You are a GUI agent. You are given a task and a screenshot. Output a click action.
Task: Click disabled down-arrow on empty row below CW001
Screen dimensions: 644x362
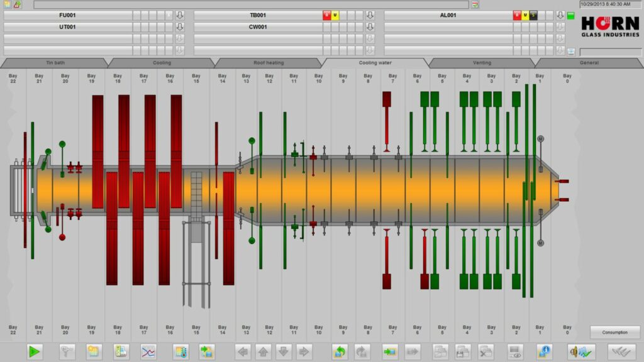point(370,38)
